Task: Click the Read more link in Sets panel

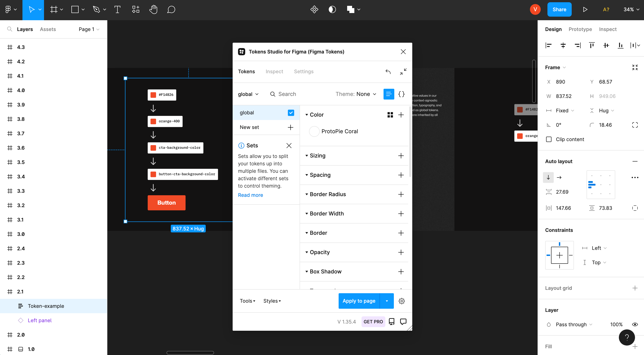Action: (x=250, y=195)
